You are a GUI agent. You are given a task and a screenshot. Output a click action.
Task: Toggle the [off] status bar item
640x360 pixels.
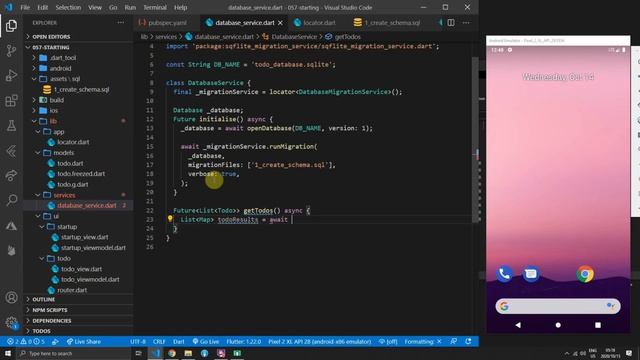point(388,342)
